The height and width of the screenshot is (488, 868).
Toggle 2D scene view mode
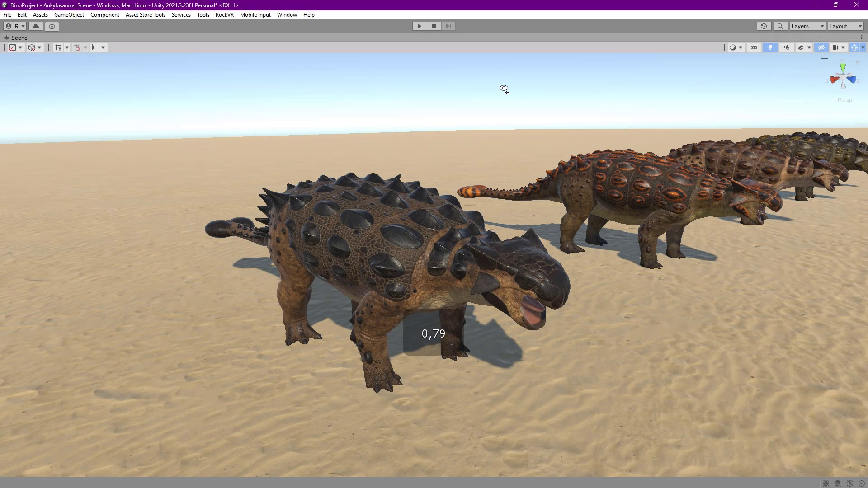click(x=754, y=47)
